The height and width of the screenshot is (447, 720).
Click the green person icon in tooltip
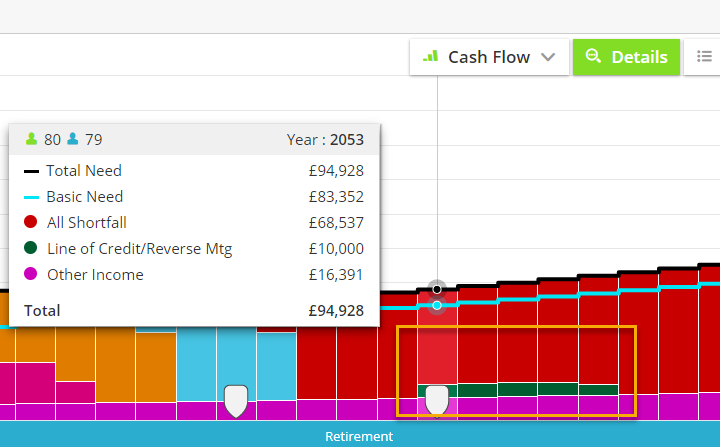click(31, 139)
